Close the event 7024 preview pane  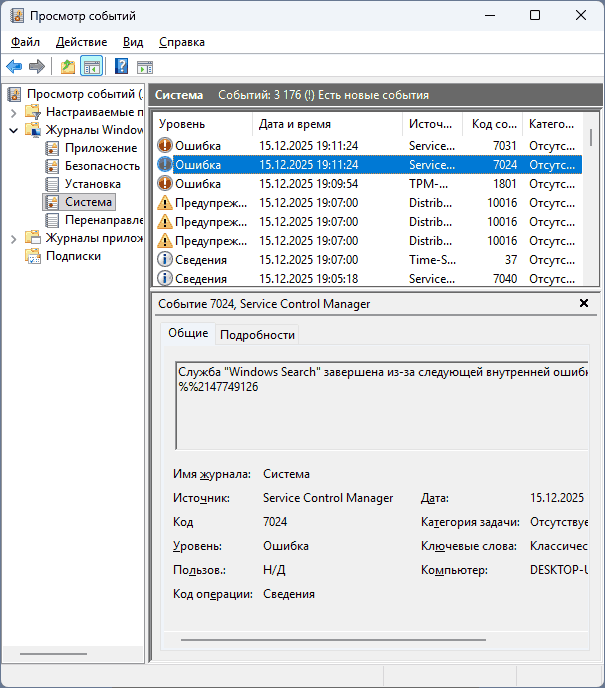coord(584,303)
